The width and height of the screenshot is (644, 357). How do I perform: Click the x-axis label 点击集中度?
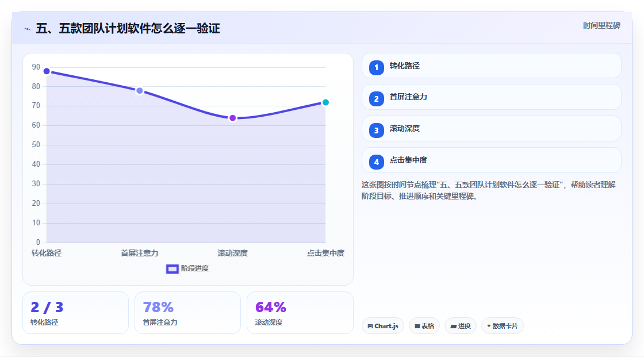coord(325,253)
